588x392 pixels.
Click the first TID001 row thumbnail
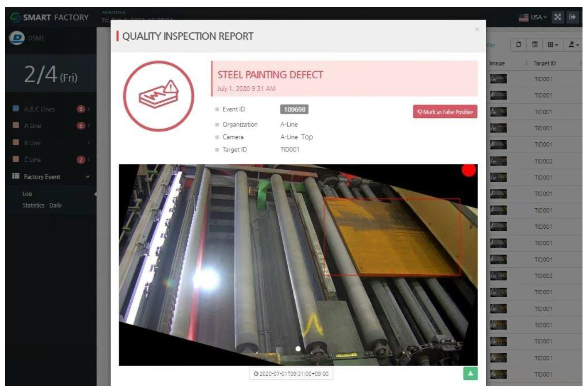pos(498,79)
